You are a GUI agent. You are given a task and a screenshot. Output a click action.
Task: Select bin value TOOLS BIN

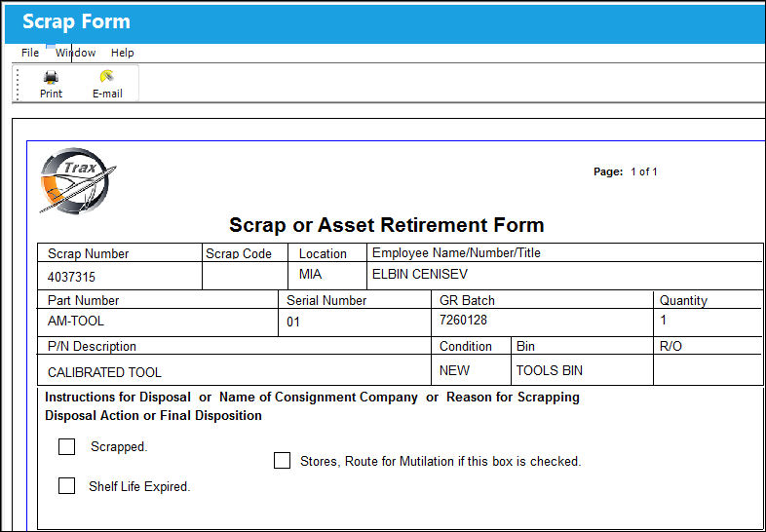[549, 370]
